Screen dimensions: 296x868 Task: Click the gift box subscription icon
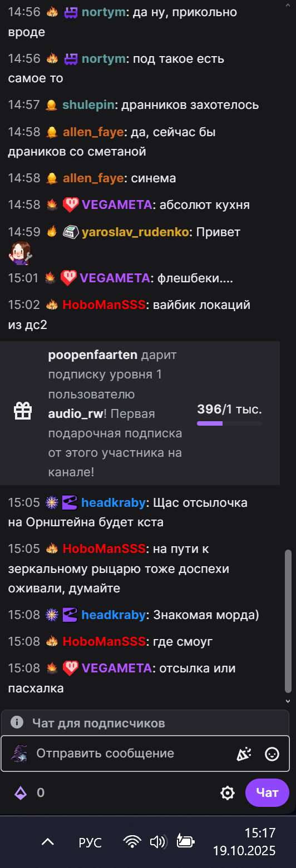pos(23,411)
